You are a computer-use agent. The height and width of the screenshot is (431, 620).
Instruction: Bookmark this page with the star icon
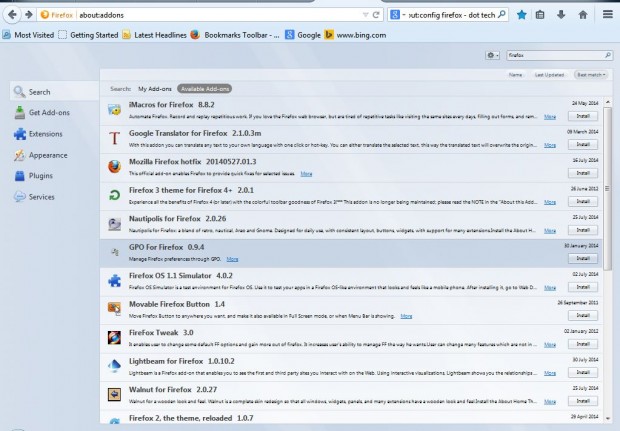pyautogui.click(x=522, y=15)
